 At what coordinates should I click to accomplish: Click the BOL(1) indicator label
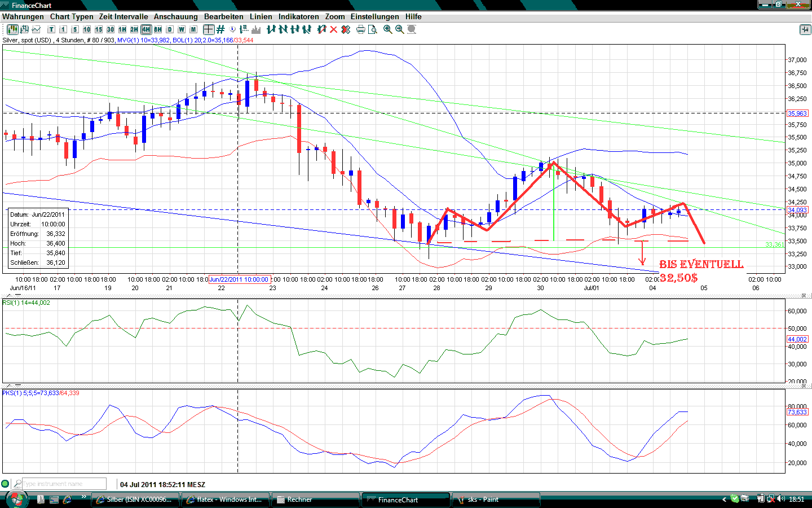[x=213, y=40]
